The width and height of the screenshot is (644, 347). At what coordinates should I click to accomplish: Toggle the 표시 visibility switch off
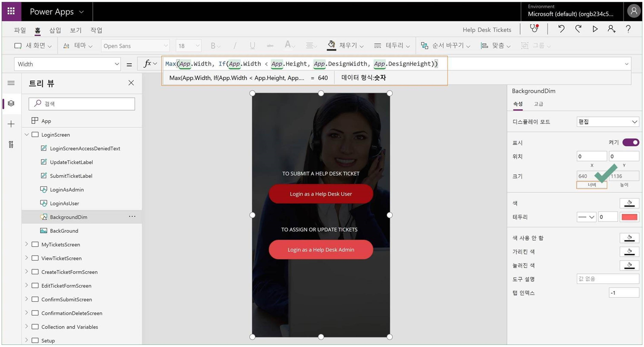pos(630,142)
